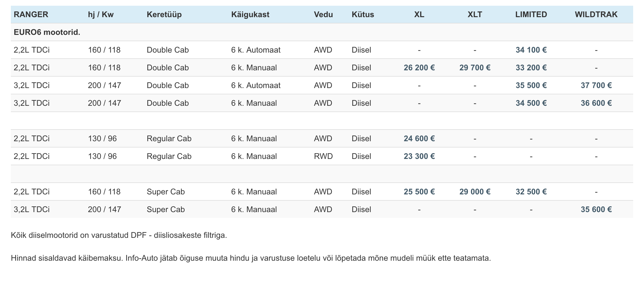The image size is (644, 283).
Task: Open the 32 500 € Limited price
Action: [x=531, y=192]
